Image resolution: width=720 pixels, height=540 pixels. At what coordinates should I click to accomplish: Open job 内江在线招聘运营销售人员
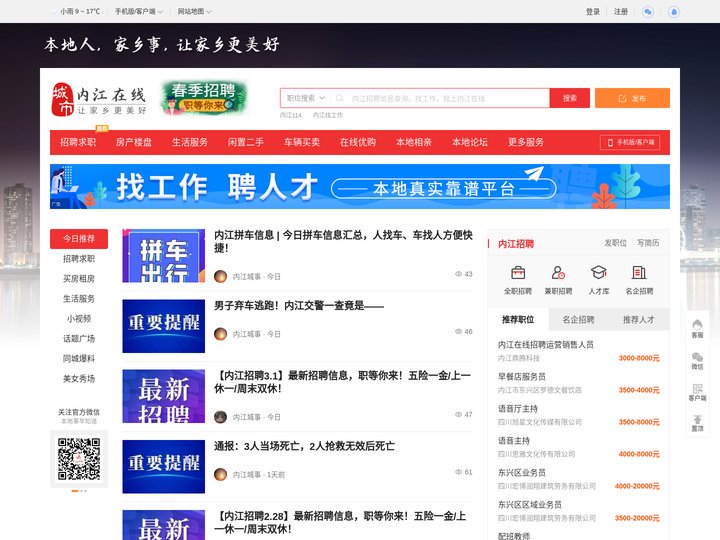coord(546,344)
